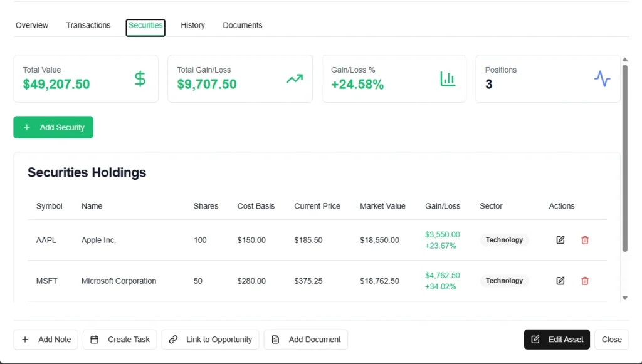Click the bar chart icon in Gain/Loss % card
The height and width of the screenshot is (364, 642).
448,79
